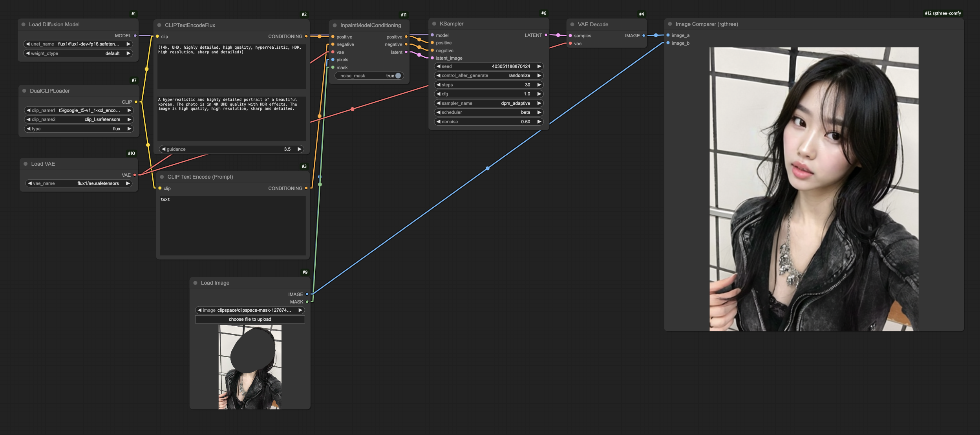The width and height of the screenshot is (980, 435).
Task: Collapse the Load VAE node dot
Action: click(26, 164)
